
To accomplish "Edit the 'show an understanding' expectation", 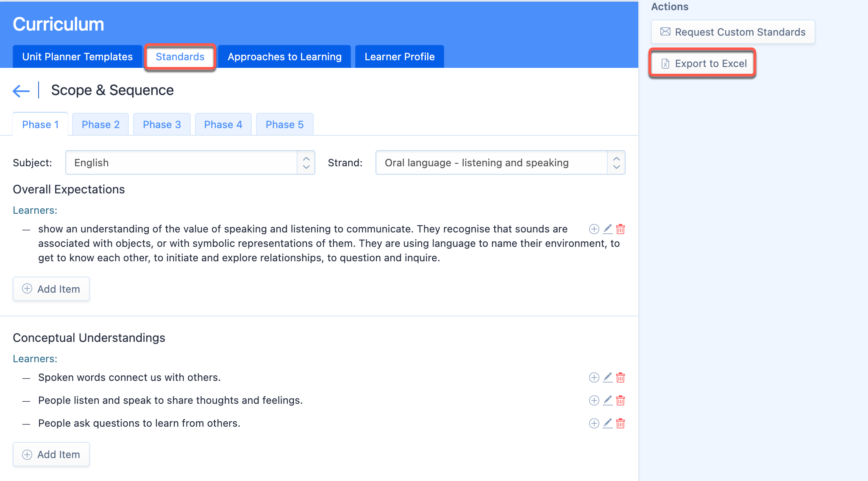I will point(607,229).
